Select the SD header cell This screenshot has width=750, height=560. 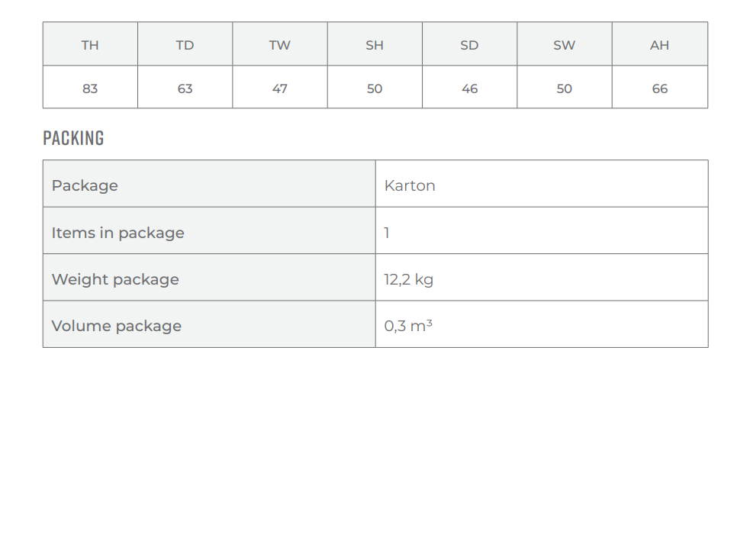pyautogui.click(x=470, y=44)
